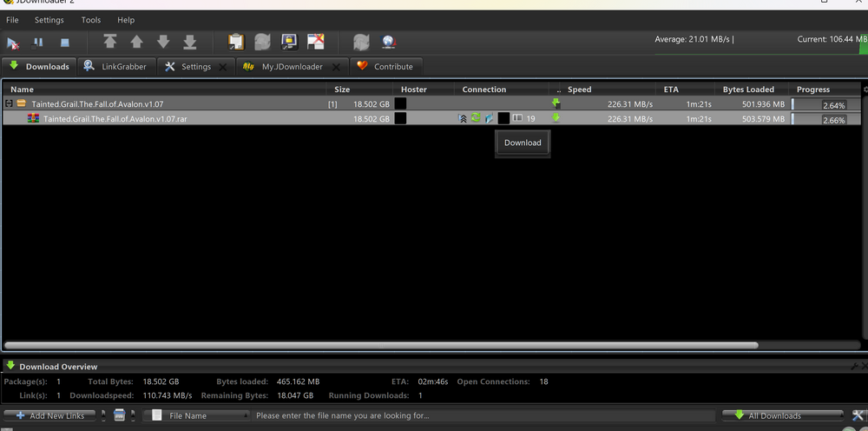Open the Settings menu
868x431 pixels.
point(49,20)
